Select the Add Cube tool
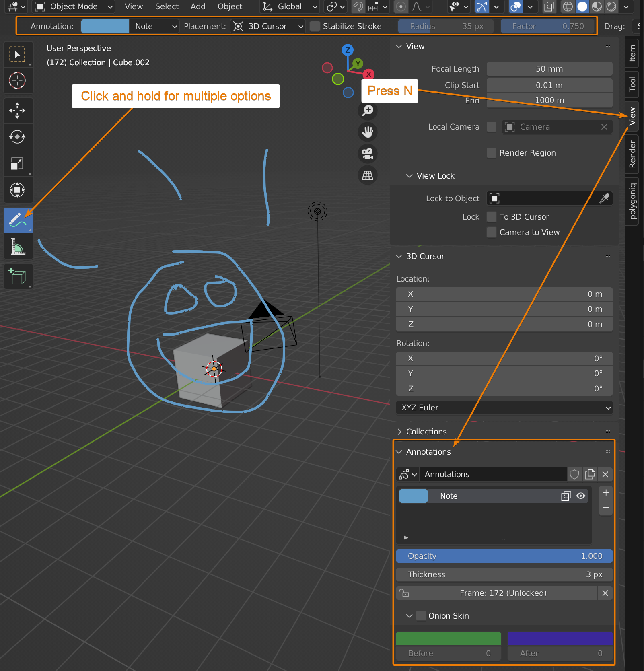The image size is (644, 671). click(18, 276)
